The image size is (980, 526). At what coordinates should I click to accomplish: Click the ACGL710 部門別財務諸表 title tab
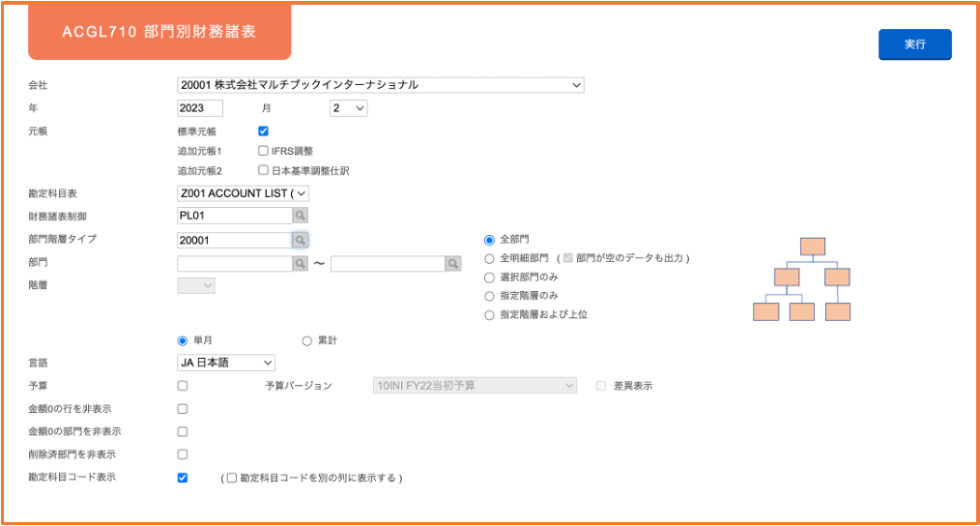click(x=159, y=32)
